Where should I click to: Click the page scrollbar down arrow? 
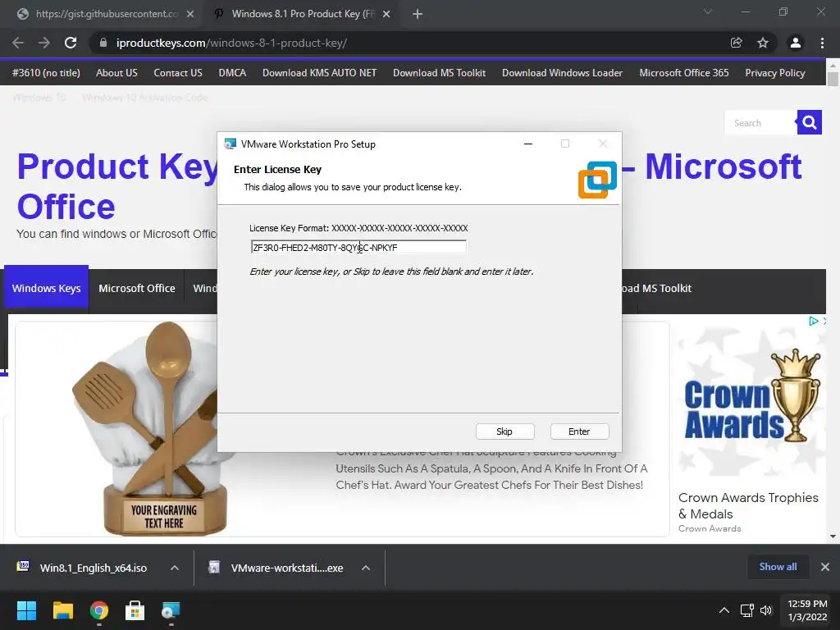(833, 536)
